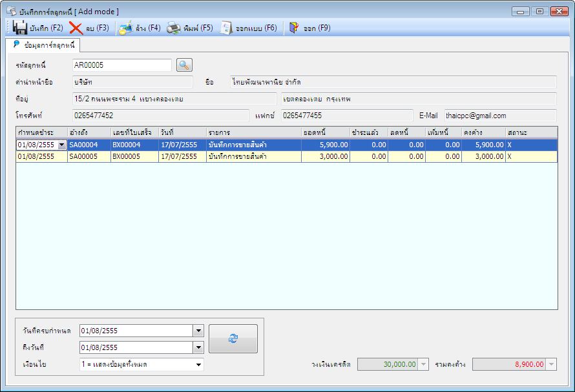Click the exit door icon (F9)
Viewport: 575px width, 392px height.
click(294, 28)
